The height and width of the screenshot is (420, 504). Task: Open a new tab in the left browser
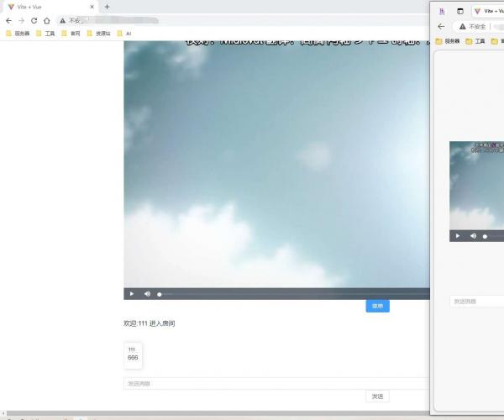(107, 7)
